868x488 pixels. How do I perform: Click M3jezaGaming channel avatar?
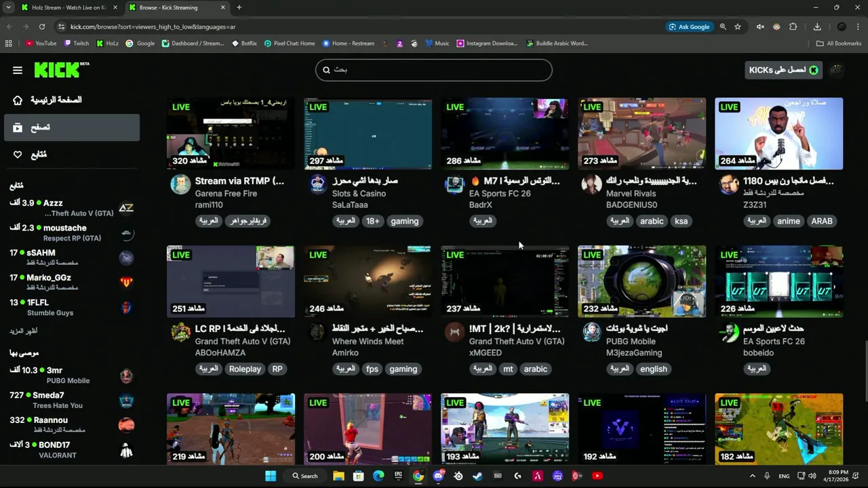pos(591,332)
